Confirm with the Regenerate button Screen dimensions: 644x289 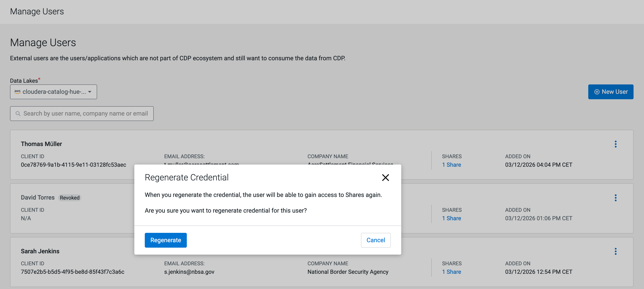(x=165, y=240)
